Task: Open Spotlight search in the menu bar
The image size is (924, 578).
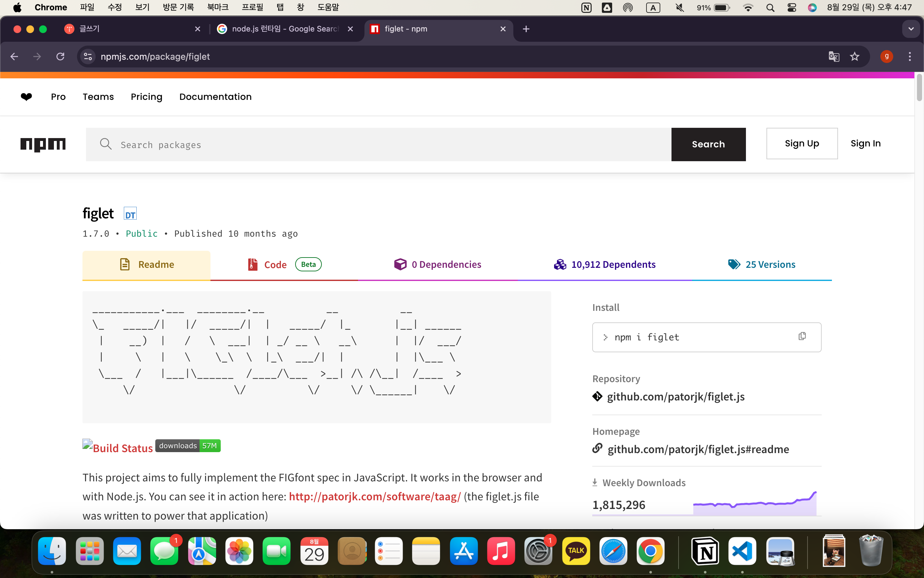Action: tap(770, 8)
